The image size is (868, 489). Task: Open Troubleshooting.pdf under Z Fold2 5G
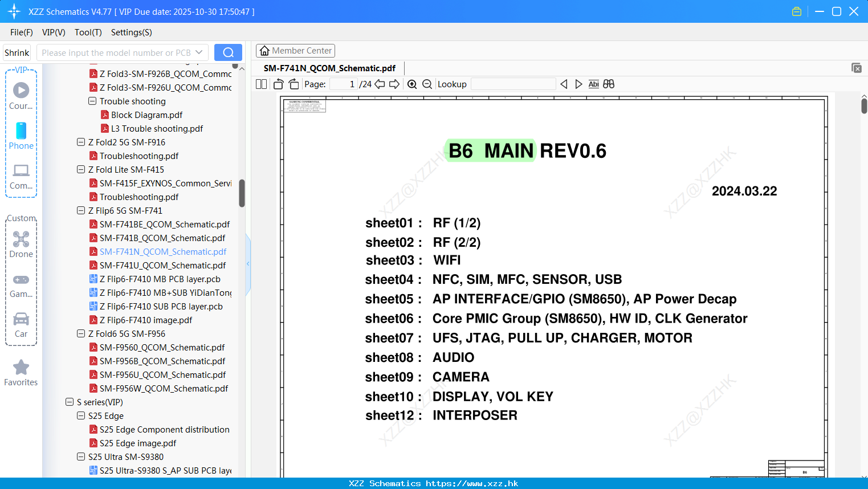[139, 156]
